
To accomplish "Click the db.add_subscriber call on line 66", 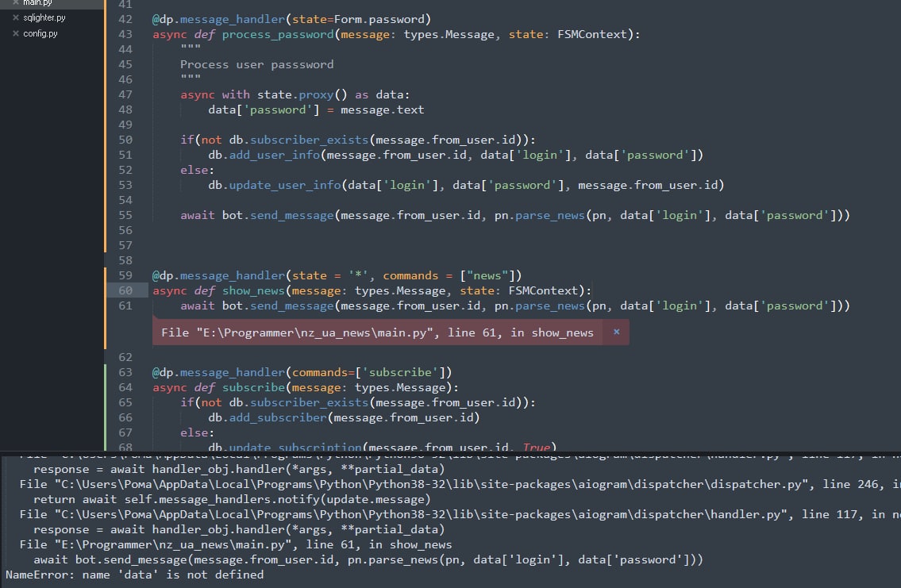I will [x=344, y=417].
